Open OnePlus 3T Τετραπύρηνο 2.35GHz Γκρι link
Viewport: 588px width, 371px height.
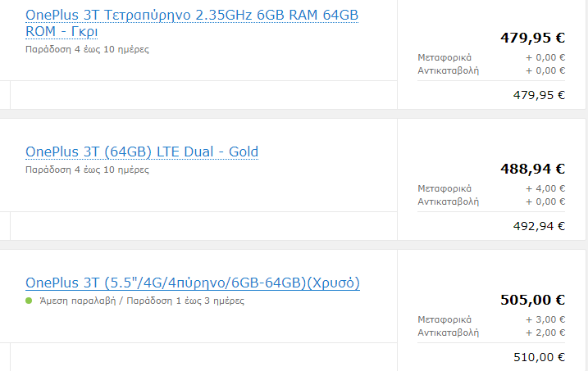[x=192, y=23]
